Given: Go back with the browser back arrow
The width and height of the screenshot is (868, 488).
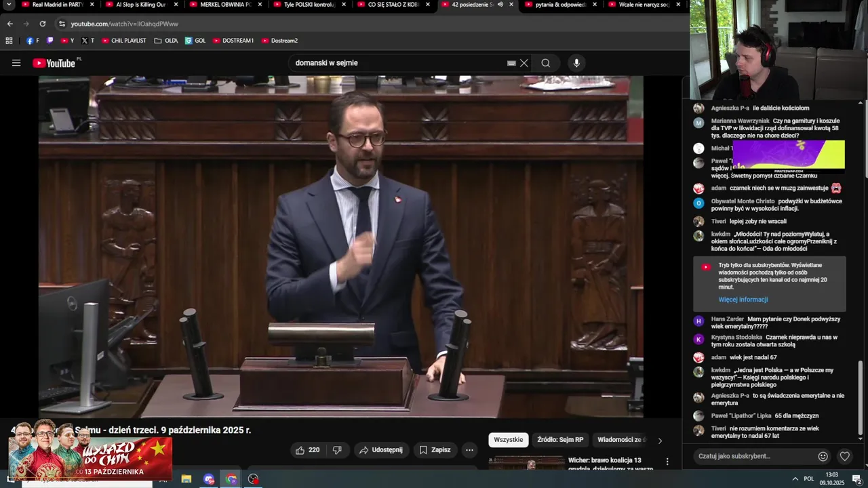Looking at the screenshot, I should point(9,24).
